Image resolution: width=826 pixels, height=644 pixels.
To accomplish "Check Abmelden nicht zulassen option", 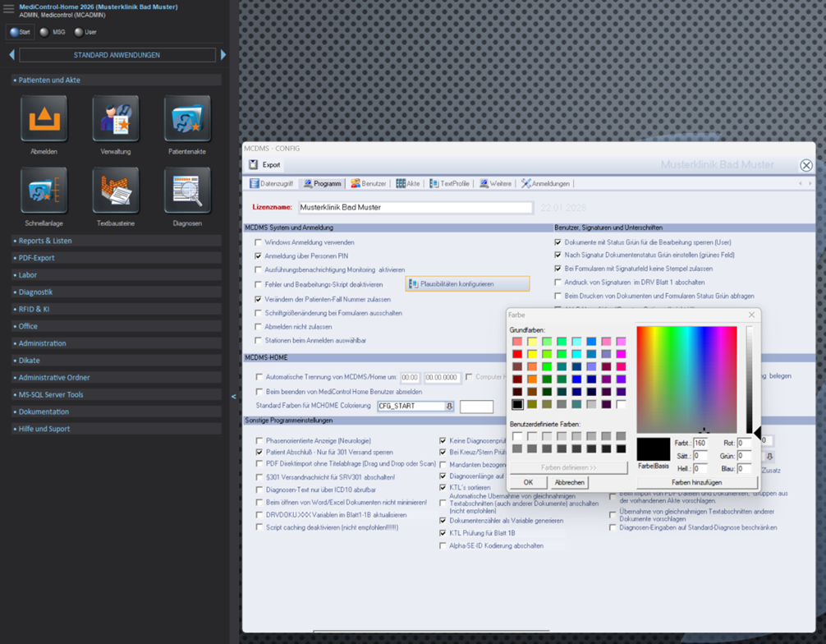I will pyautogui.click(x=259, y=327).
